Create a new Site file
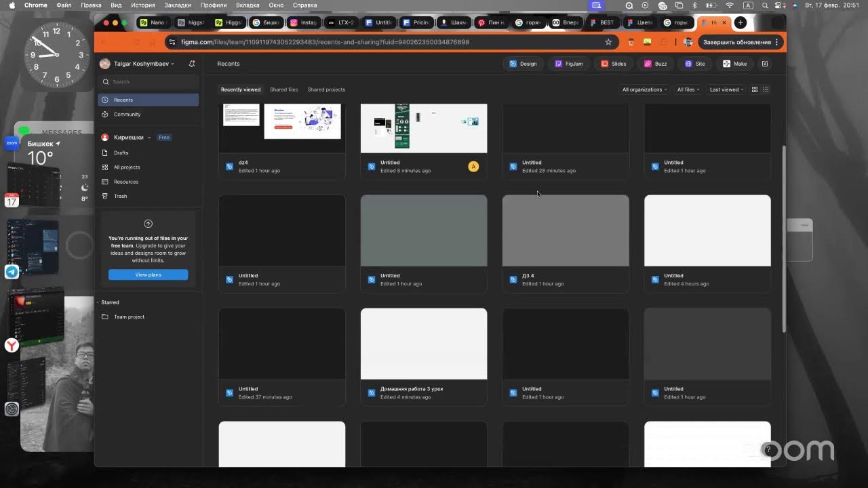 [695, 64]
